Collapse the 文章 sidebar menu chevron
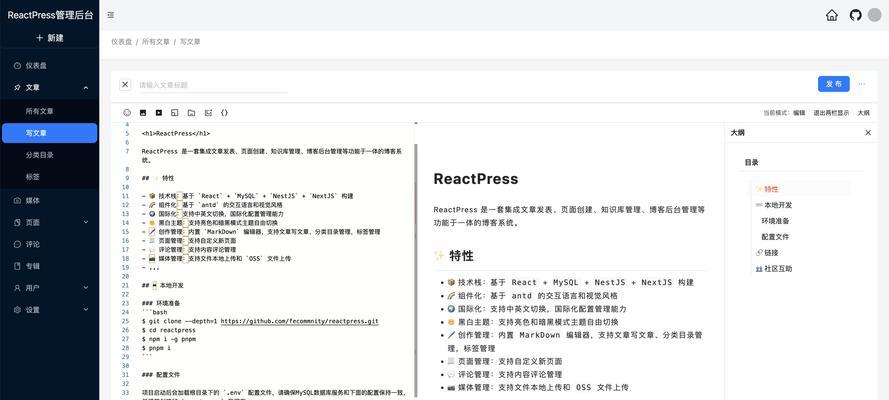The height and width of the screenshot is (400, 889). click(x=86, y=88)
